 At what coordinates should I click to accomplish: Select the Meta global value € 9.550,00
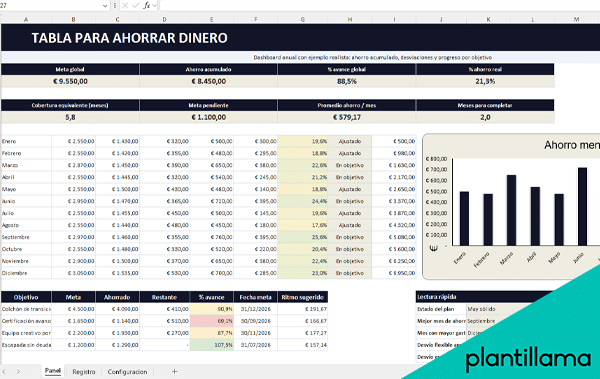point(70,81)
